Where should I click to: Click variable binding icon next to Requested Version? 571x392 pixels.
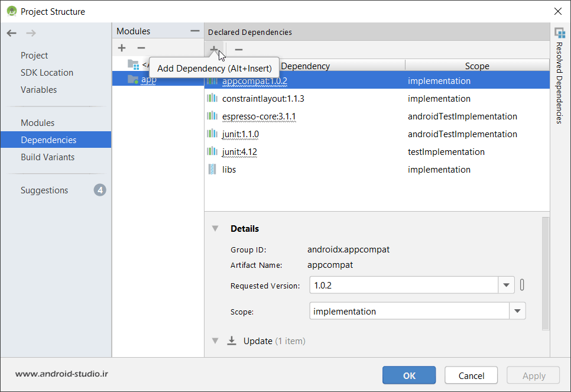[x=522, y=285]
